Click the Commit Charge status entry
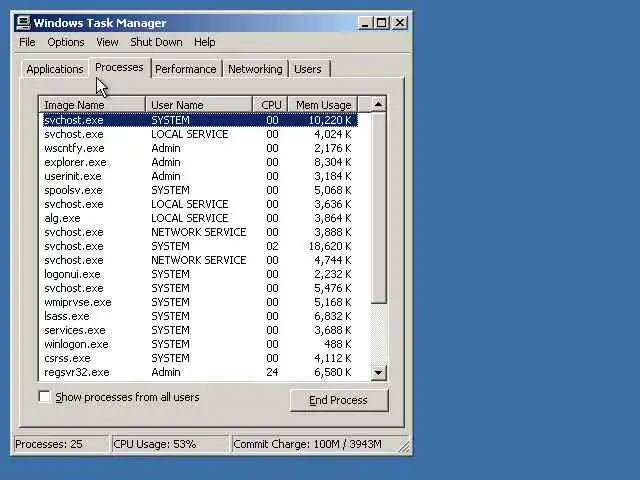 point(313,444)
